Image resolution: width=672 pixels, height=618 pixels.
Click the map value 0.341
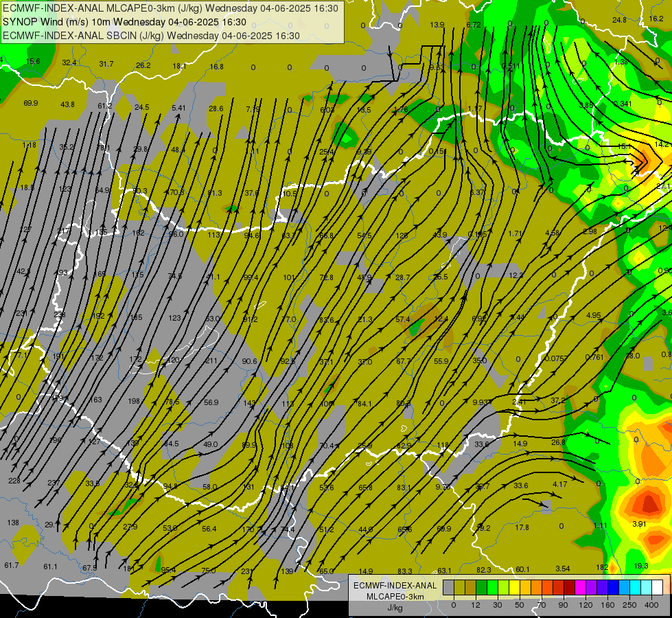(623, 104)
